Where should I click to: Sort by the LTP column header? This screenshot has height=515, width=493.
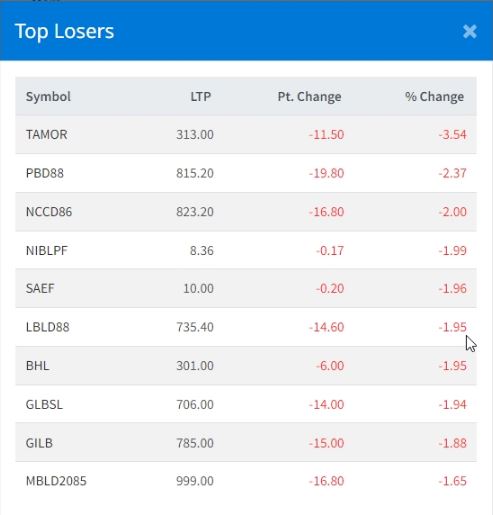[201, 97]
